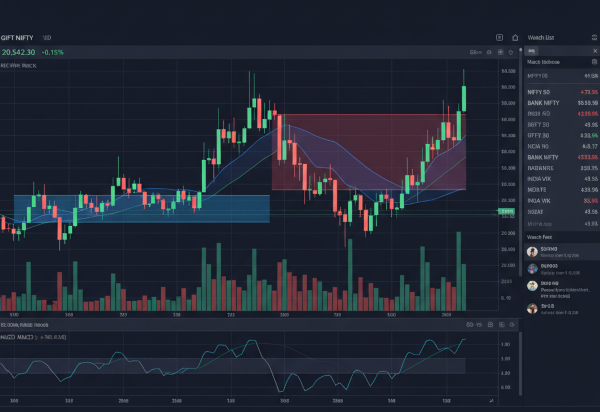The height and width of the screenshot is (412, 600).
Task: Click the icon on the watch list sub-header row
Action: [x=594, y=62]
